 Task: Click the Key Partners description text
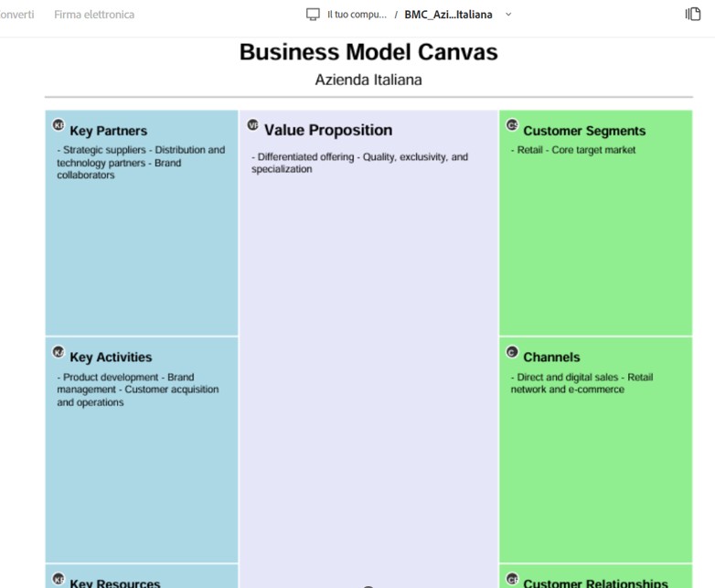[x=141, y=163]
